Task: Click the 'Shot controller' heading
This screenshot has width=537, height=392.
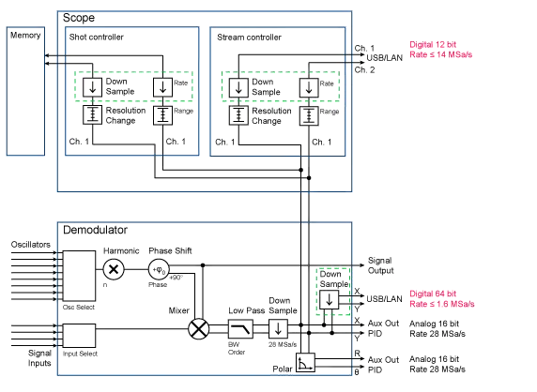Action: tap(97, 37)
